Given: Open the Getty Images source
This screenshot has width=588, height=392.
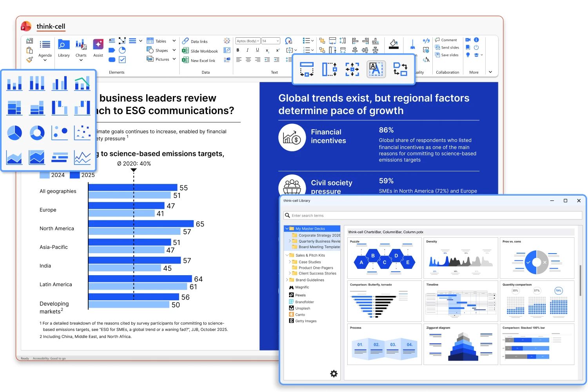Looking at the screenshot, I should click(303, 321).
